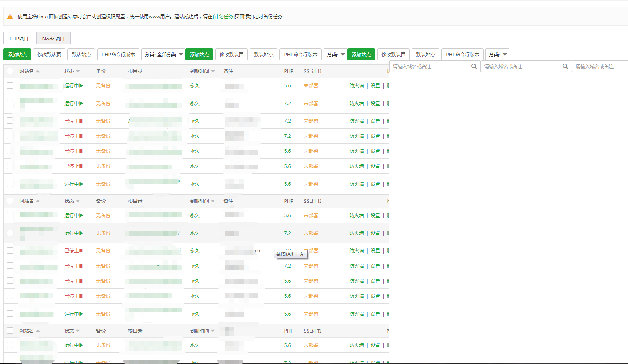
Task: Click the 运行中 play icon in the middle table's first row
Action: pos(81,215)
